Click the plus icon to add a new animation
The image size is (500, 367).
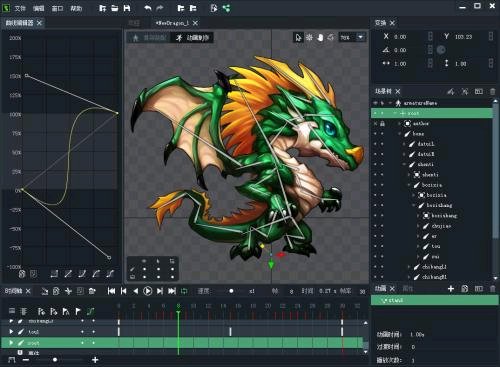pyautogui.click(x=451, y=289)
